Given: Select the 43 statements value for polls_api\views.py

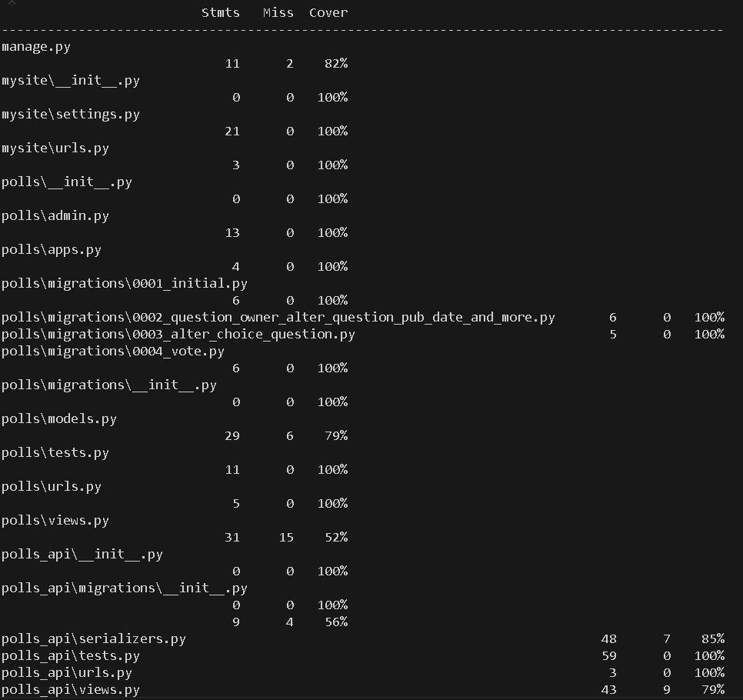Looking at the screenshot, I should point(609,690).
